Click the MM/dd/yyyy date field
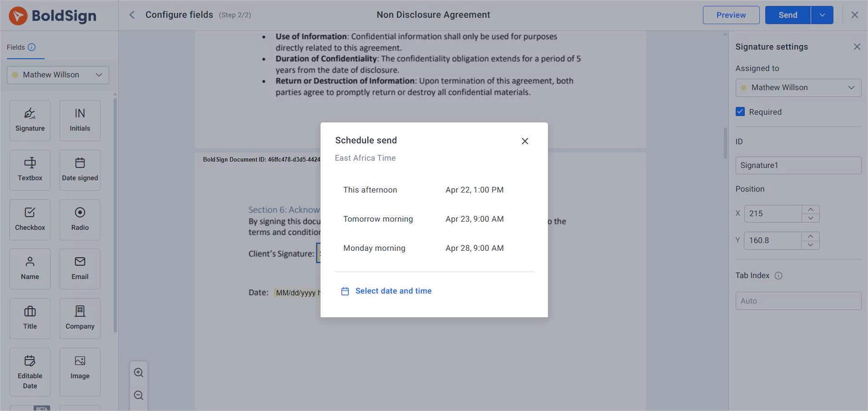 [297, 293]
